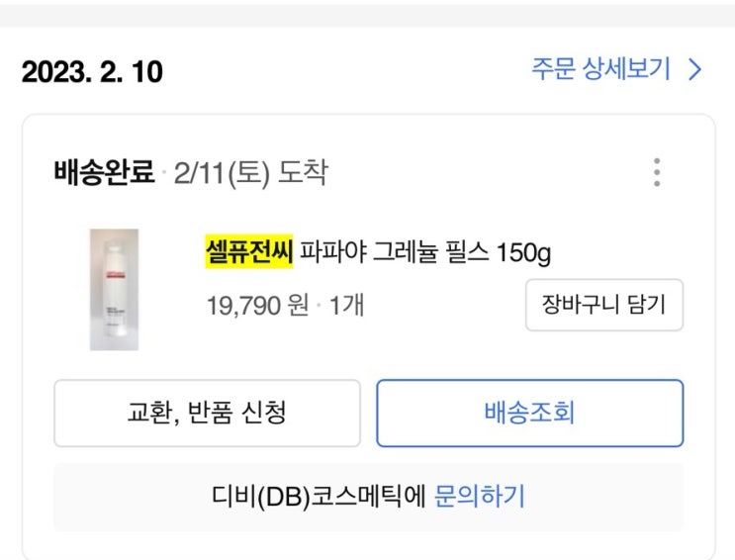
Task: Click the 디비(DB)코스메틱 seller name
Action: [319, 496]
